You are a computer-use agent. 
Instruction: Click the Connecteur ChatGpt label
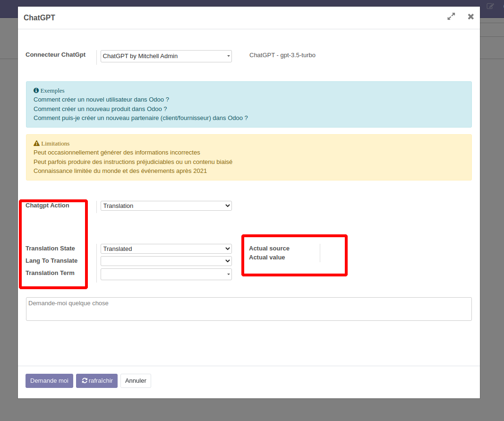coord(56,55)
